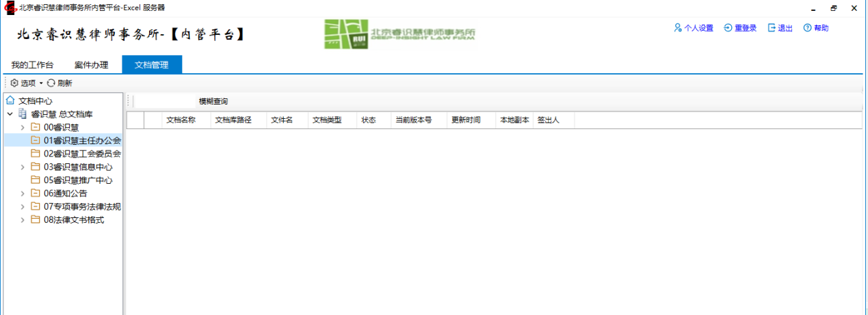
Task: Click the search input field beside 模糊查询
Action: pyautogui.click(x=165, y=101)
